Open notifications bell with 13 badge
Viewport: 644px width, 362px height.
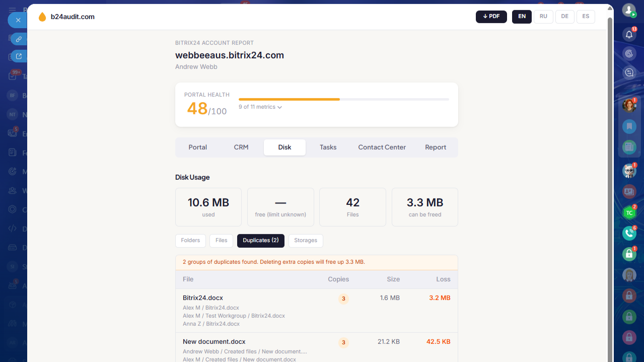629,34
